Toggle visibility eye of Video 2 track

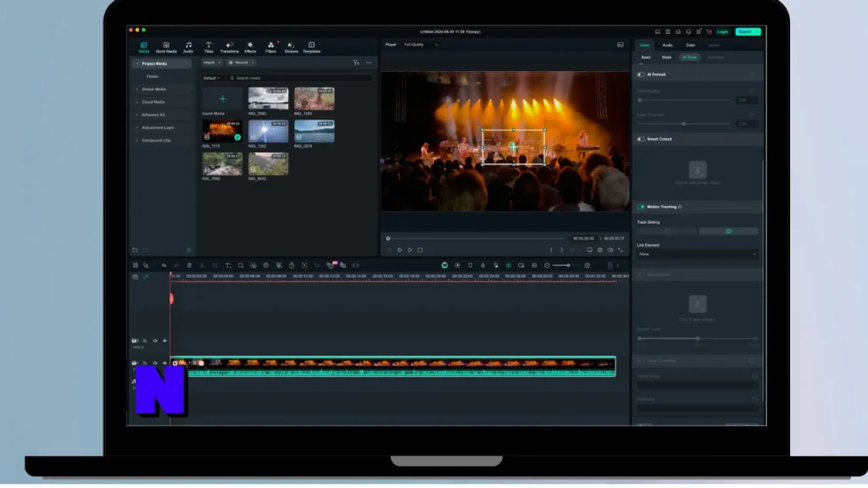pyautogui.click(x=164, y=341)
